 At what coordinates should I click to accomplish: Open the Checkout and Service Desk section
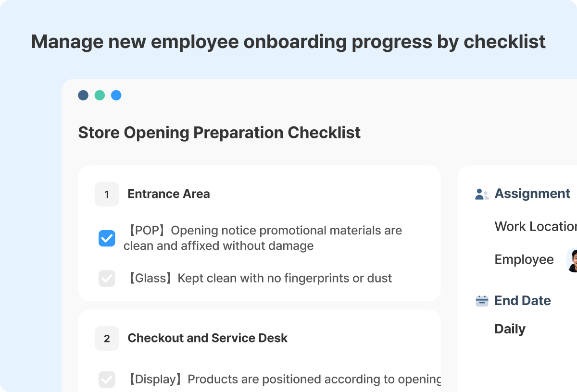[207, 338]
